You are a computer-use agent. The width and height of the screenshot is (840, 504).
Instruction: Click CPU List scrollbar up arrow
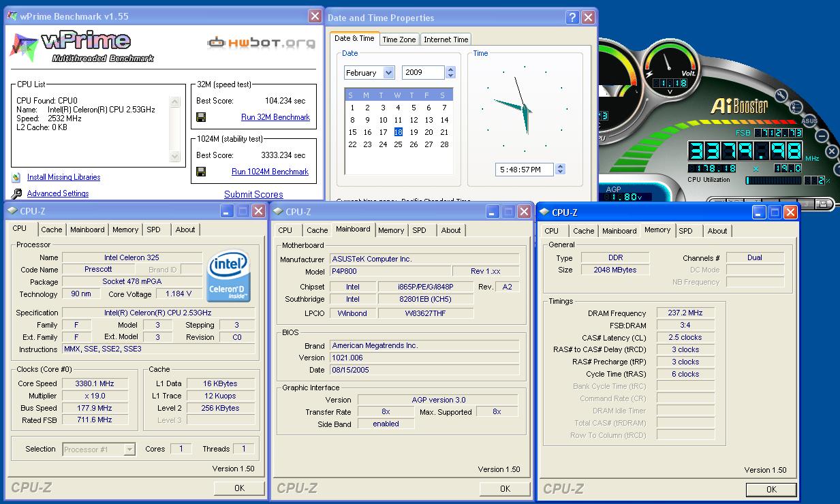175,101
